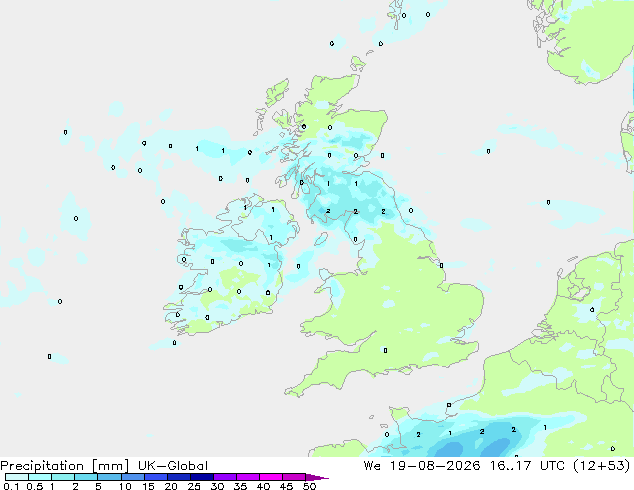Screen dimensions: 634x490
Task: Click the 25–30 mm legend color swatch
Action: (x=202, y=477)
